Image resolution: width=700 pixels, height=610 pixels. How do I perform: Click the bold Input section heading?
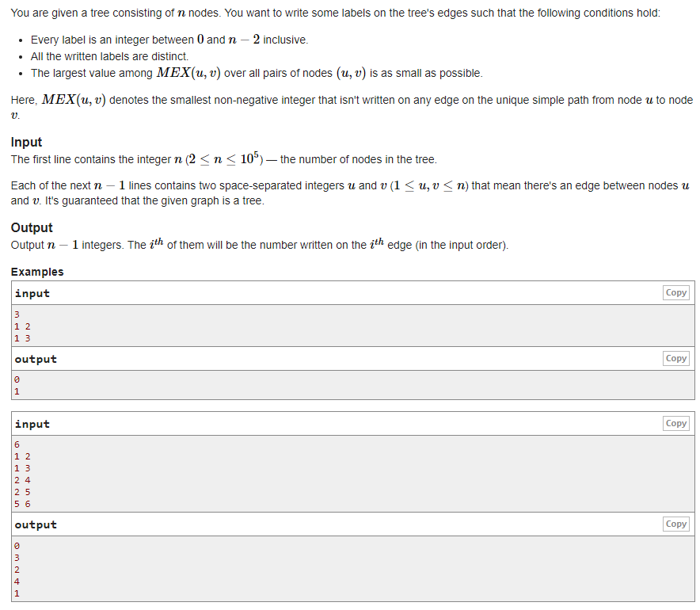(26, 142)
